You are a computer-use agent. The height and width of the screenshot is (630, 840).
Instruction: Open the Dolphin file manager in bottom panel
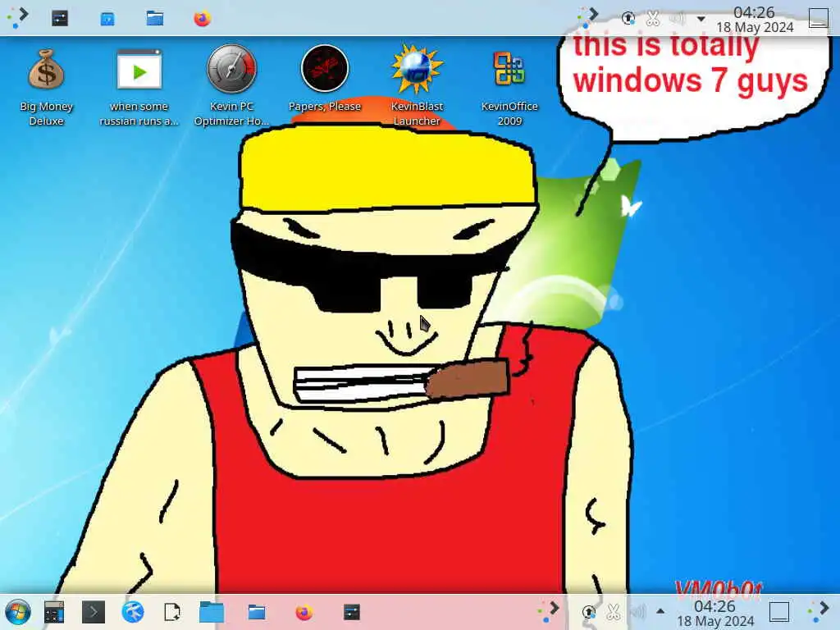[257, 612]
